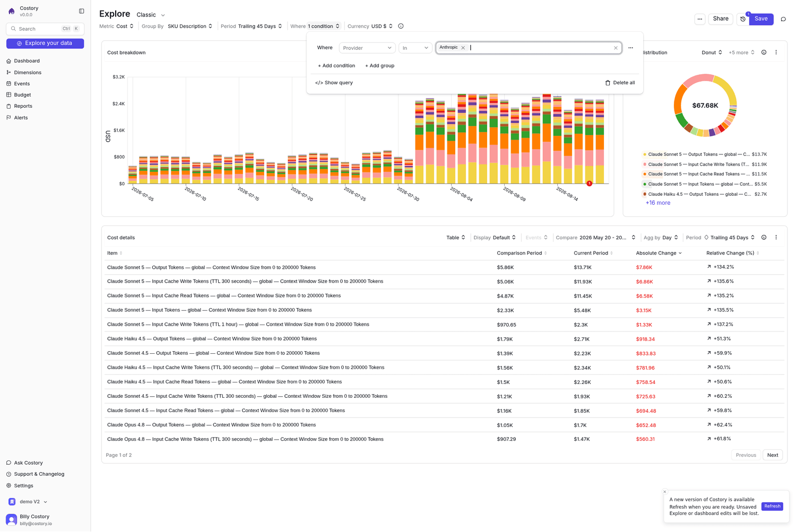The image size is (796, 532).
Task: Click the red anomaly marker on chart
Action: (589, 184)
